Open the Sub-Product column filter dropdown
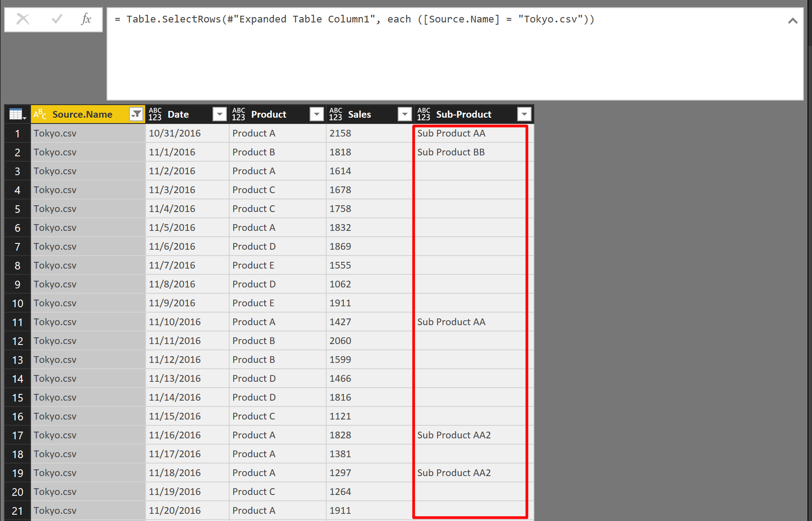This screenshot has width=812, height=521. 524,114
